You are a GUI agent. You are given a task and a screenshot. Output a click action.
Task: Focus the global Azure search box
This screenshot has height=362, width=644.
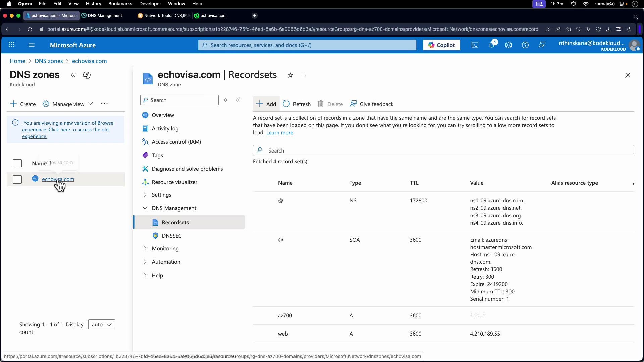pyautogui.click(x=307, y=45)
